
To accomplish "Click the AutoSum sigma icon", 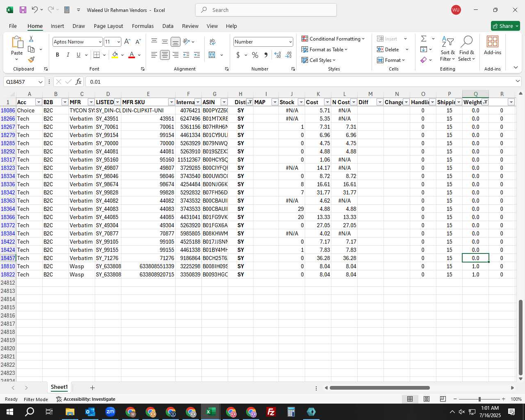I will pos(424,39).
